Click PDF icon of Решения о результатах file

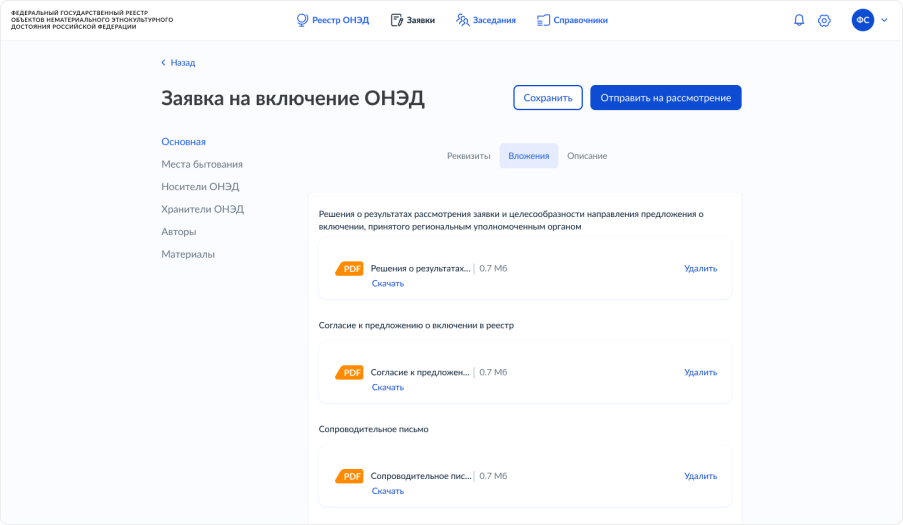point(350,269)
